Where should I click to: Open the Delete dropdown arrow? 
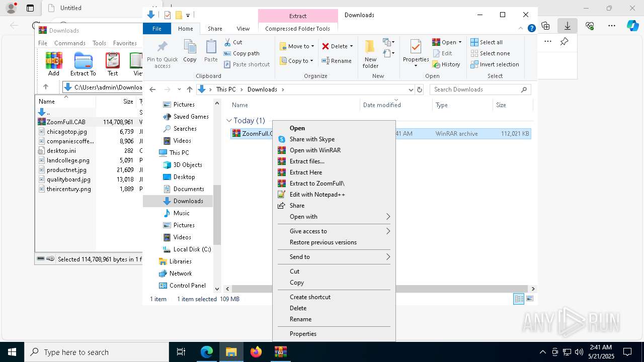tap(351, 46)
